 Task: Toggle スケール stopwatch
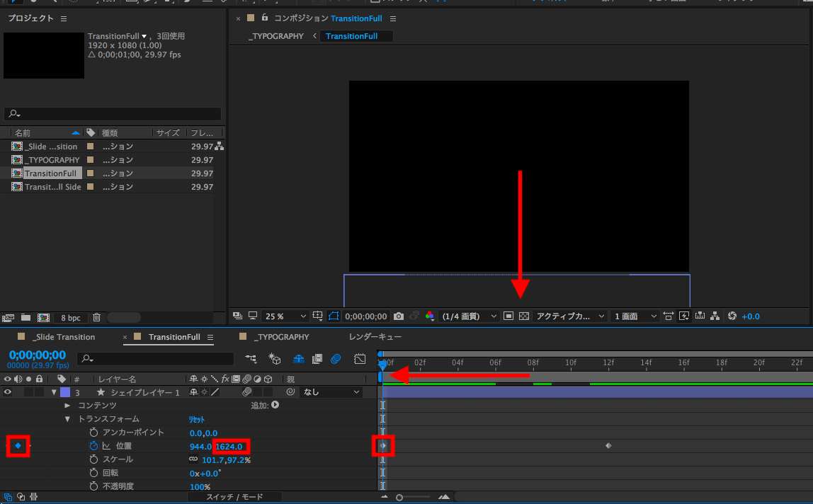point(93,459)
